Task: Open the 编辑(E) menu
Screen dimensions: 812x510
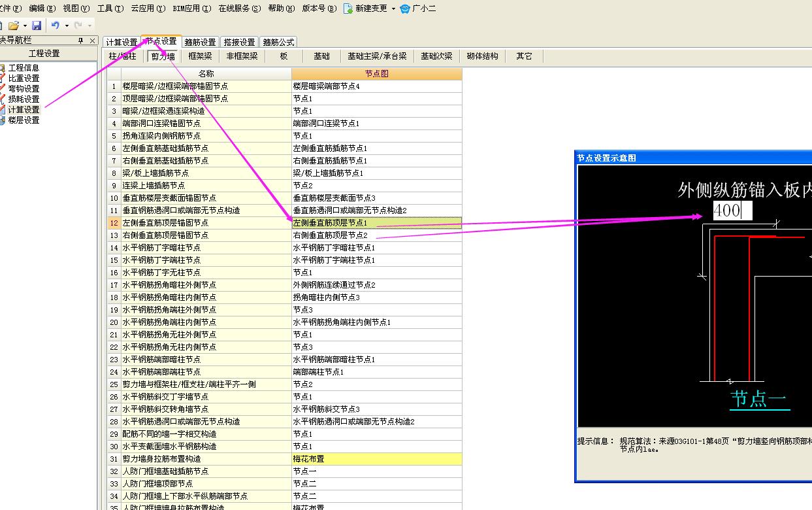Action: tap(42, 8)
